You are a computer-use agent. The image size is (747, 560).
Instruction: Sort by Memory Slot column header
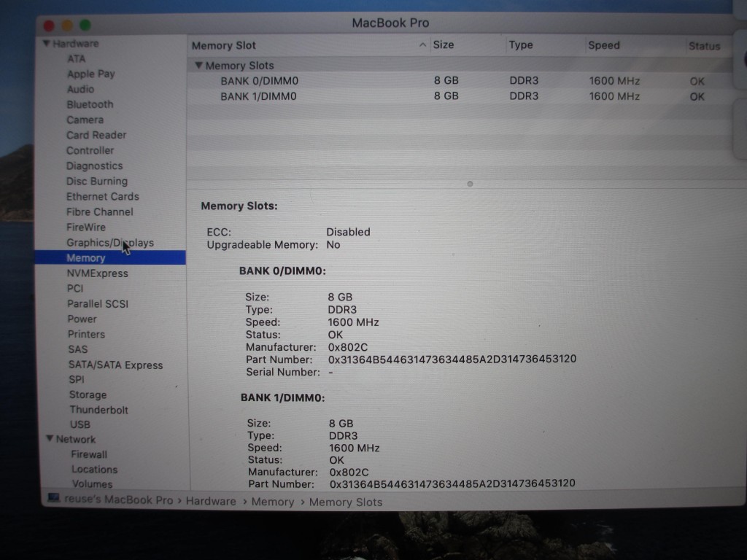click(223, 46)
